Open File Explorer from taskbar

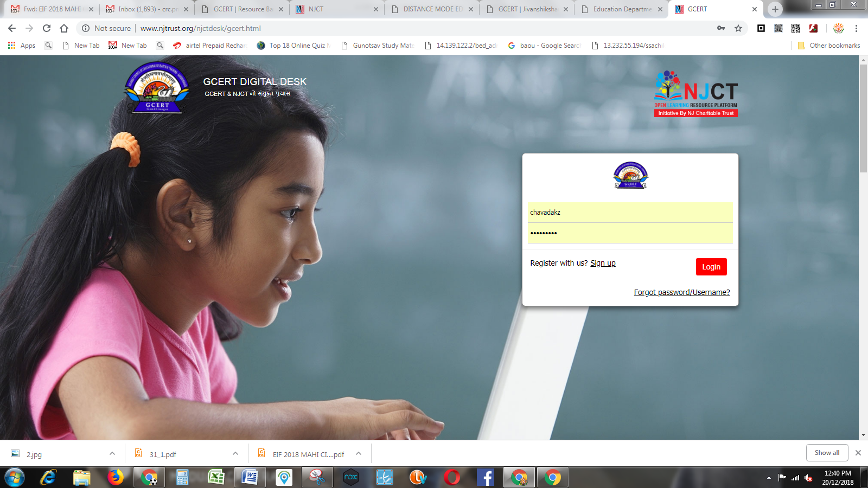click(82, 478)
